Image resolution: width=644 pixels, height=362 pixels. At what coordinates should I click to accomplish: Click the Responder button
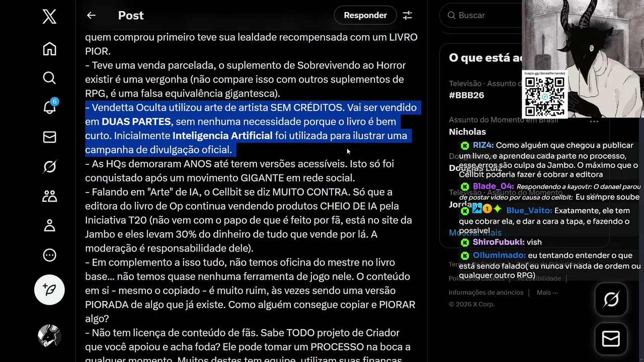(365, 16)
